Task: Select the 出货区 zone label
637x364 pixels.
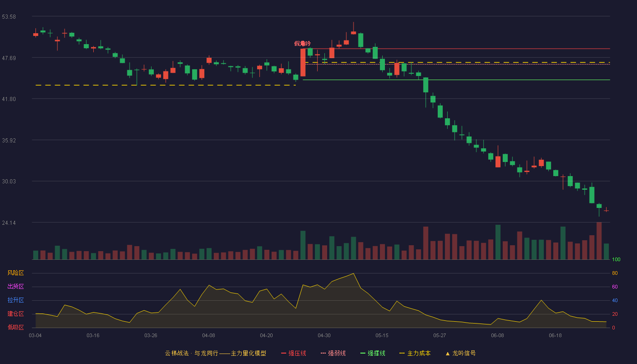Action: [x=15, y=287]
